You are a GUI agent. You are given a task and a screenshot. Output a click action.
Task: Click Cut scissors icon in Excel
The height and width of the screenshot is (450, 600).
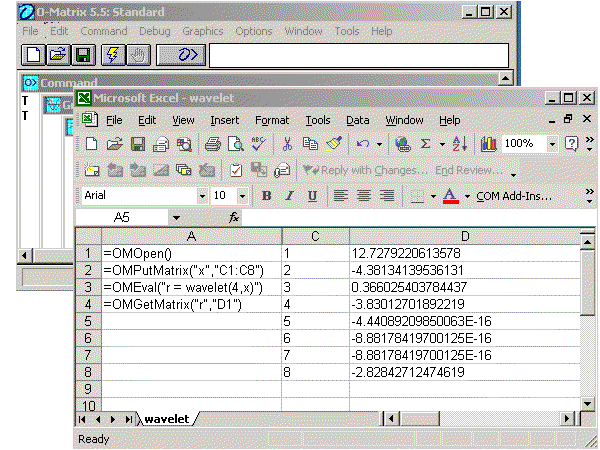click(287, 145)
